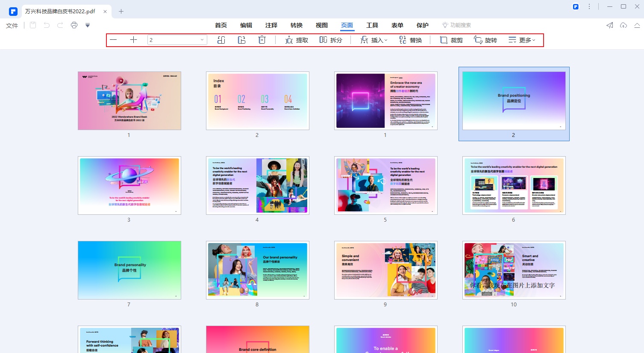This screenshot has height=353, width=644.
Task: Expand the 插入 insert dropdown
Action: pos(374,40)
